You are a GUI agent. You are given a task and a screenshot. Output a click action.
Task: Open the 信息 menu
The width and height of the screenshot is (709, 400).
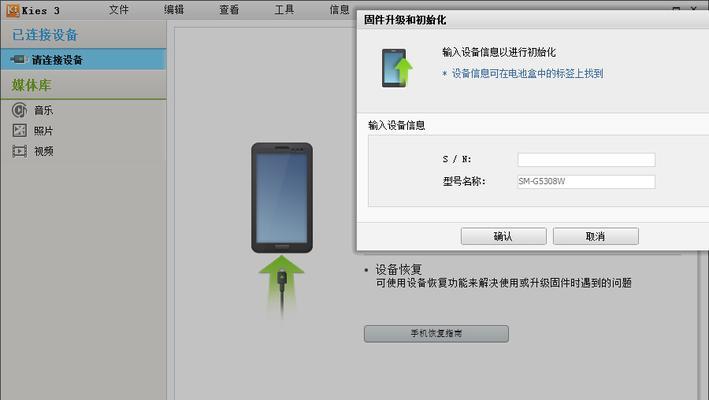(340, 9)
